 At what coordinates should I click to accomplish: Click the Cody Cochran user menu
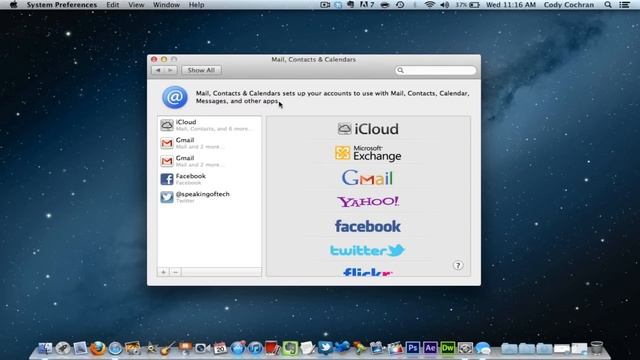pos(569,5)
